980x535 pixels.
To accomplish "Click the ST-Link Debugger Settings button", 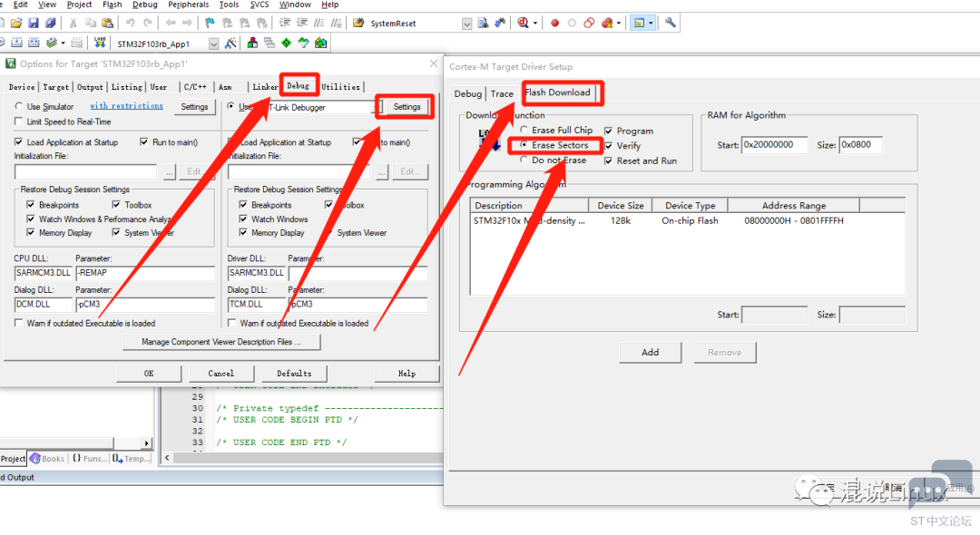I will pos(407,107).
